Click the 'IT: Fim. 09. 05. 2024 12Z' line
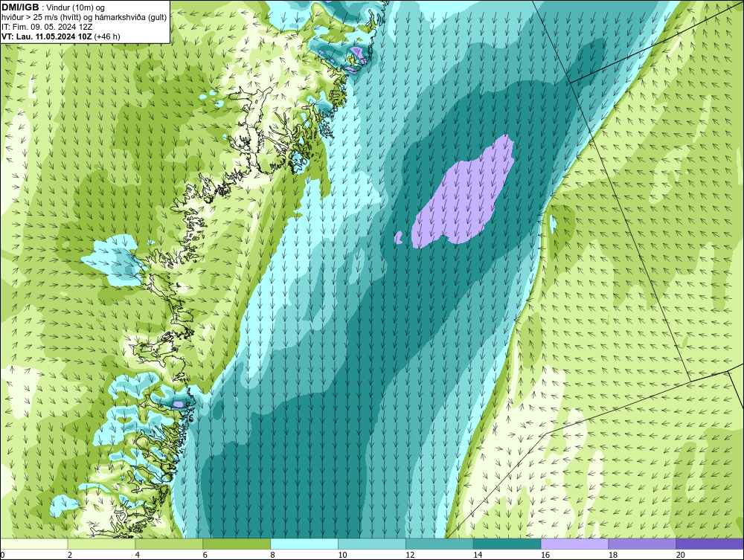 (x=47, y=27)
